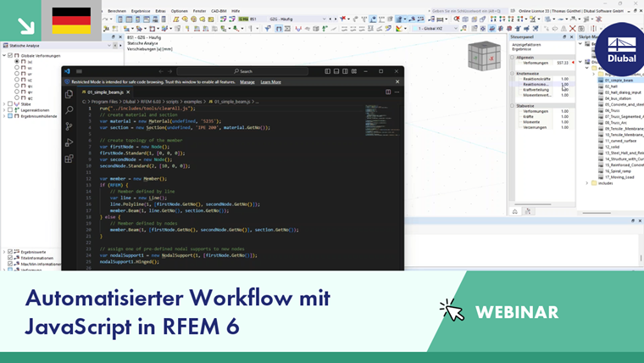
Task: Open the Ergebnisse menu
Action: coord(141,11)
